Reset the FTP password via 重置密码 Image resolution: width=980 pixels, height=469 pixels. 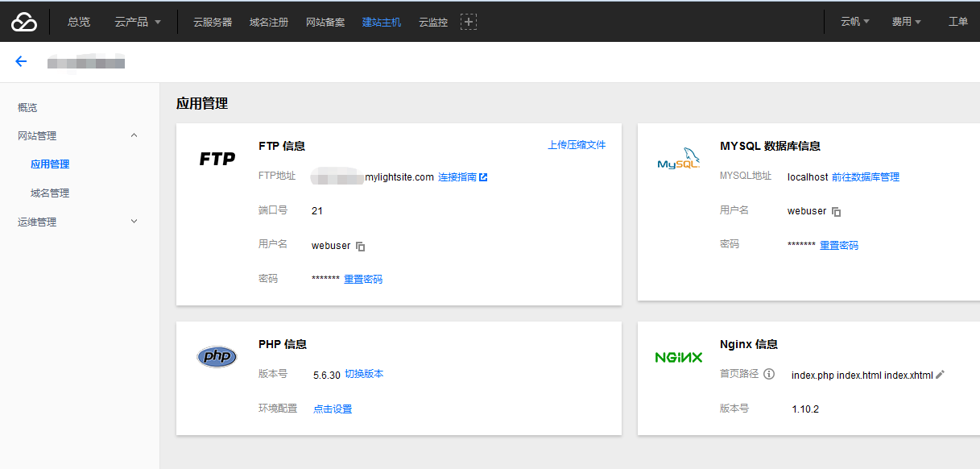click(x=363, y=280)
